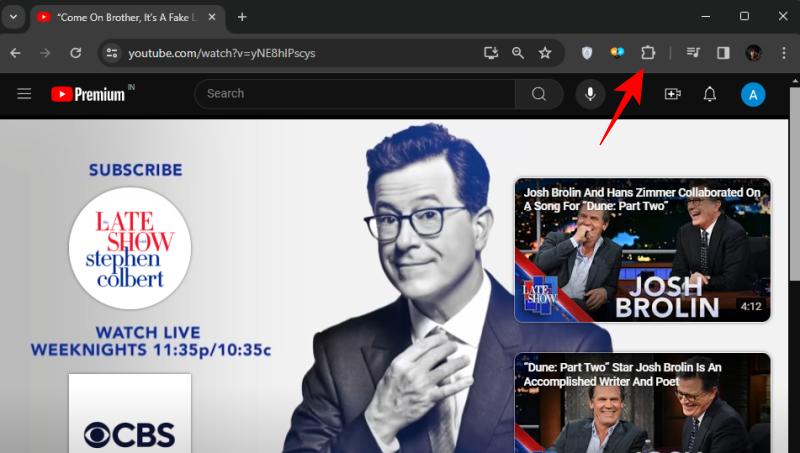
Task: Go back to previous page
Action: (15, 53)
